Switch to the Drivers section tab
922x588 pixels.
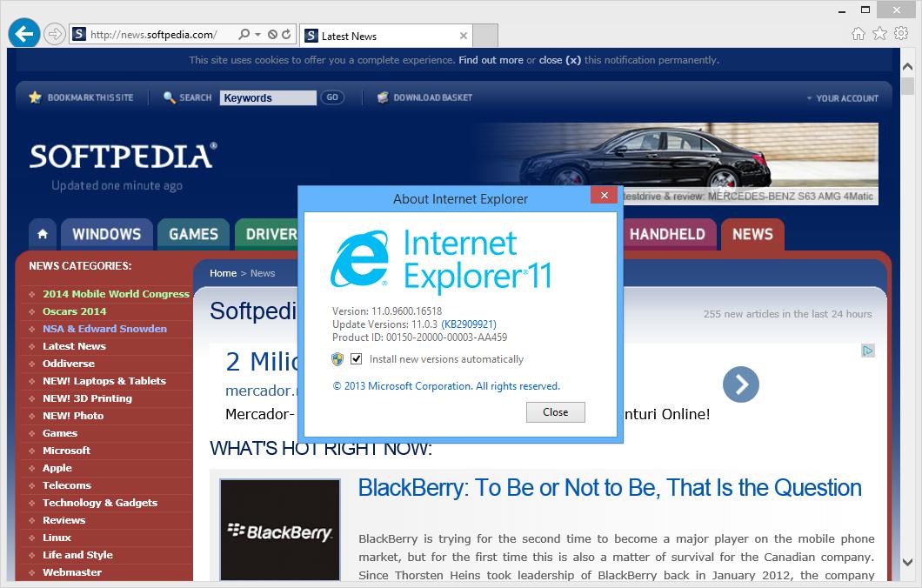pyautogui.click(x=268, y=234)
